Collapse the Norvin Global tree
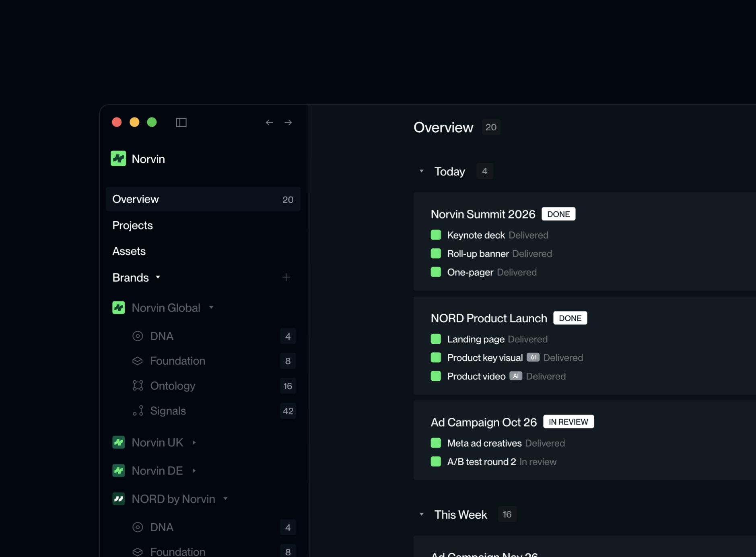Image resolution: width=756 pixels, height=557 pixels. click(211, 307)
